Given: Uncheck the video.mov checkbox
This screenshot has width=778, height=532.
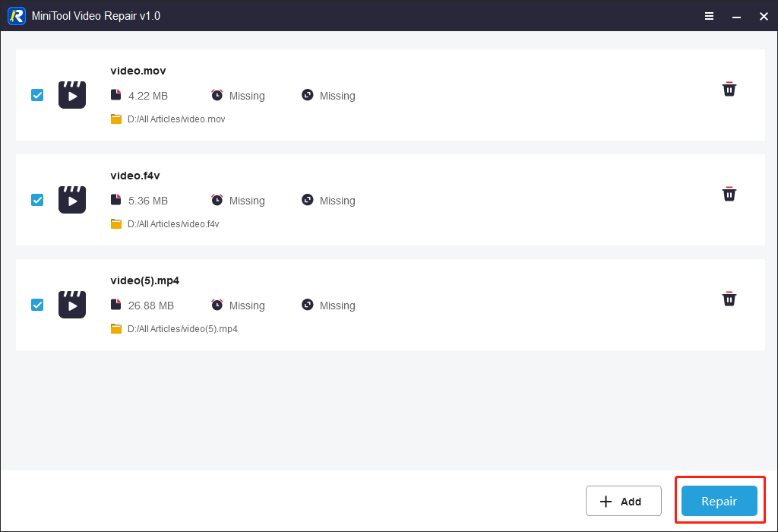Looking at the screenshot, I should [37, 95].
